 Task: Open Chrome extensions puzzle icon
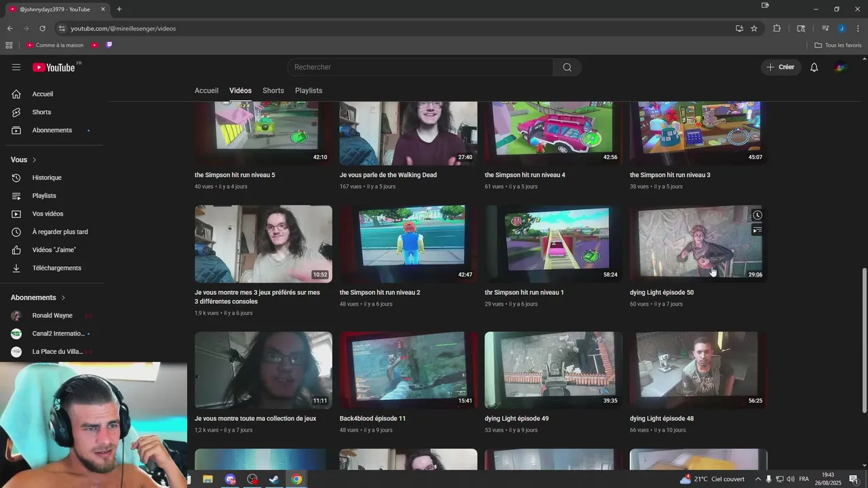pyautogui.click(x=777, y=28)
